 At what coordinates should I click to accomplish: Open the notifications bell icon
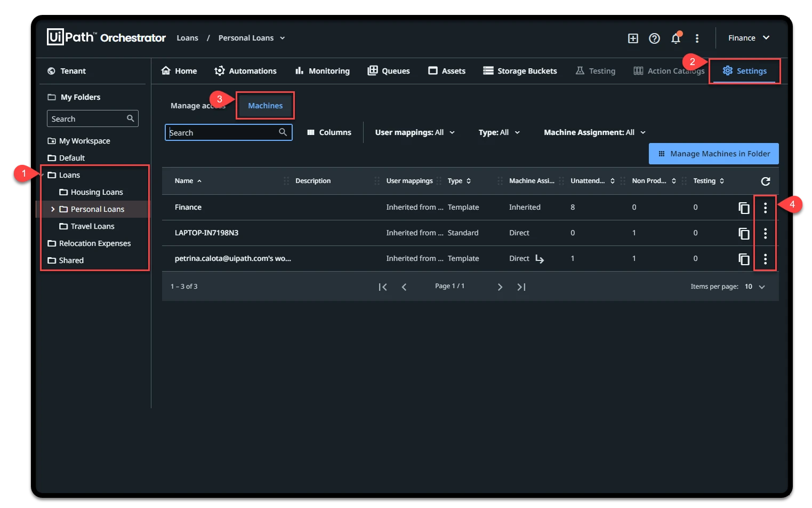(x=676, y=38)
